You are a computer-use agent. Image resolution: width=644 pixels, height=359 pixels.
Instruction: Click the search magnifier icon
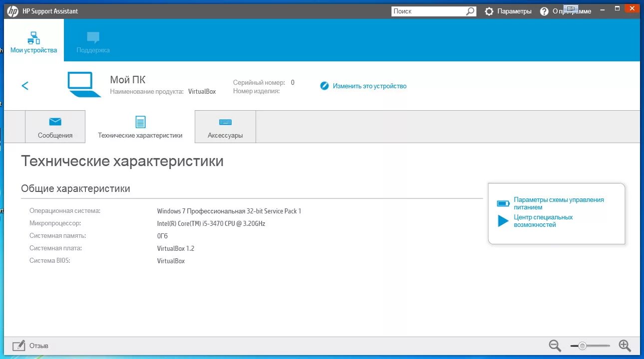click(x=471, y=11)
